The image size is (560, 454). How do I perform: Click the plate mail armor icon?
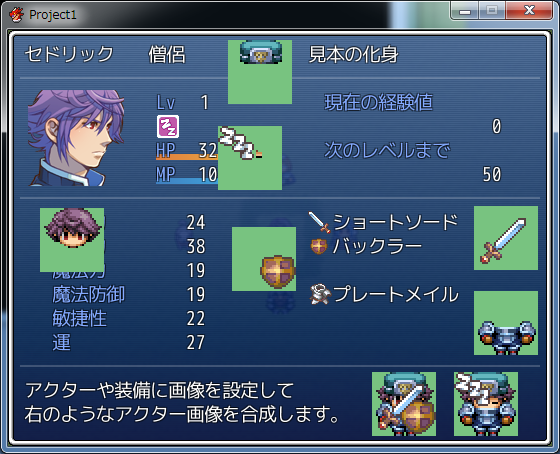[x=320, y=294]
